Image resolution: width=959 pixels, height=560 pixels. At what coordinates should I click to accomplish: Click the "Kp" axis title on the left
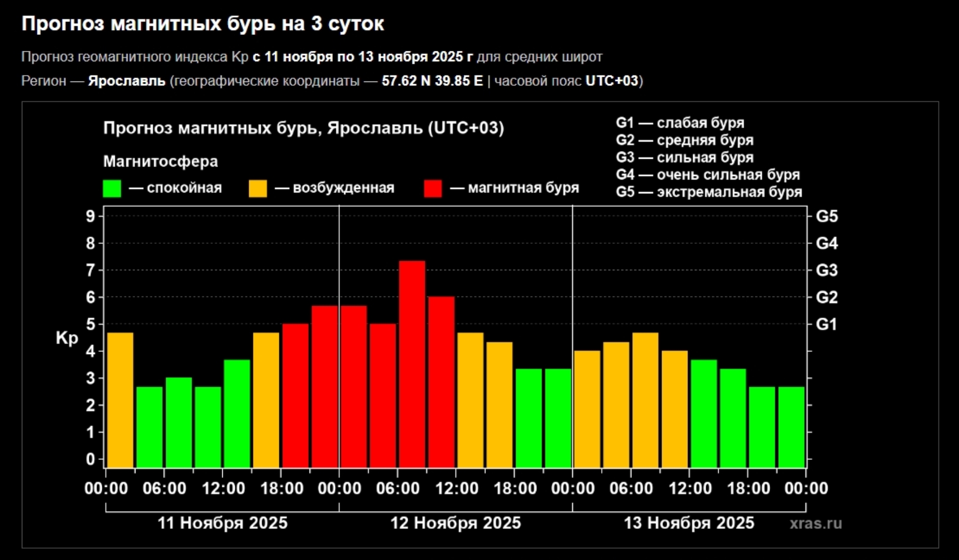coord(66,338)
